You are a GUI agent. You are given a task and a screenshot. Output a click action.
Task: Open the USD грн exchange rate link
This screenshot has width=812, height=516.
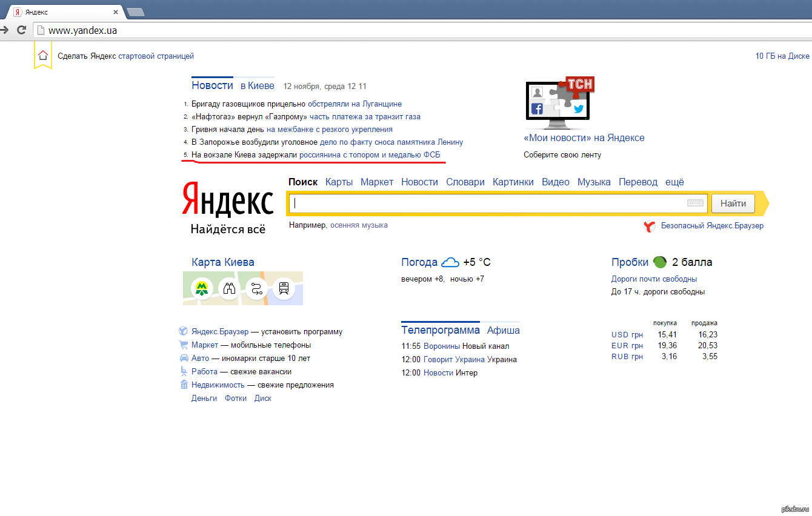point(627,334)
